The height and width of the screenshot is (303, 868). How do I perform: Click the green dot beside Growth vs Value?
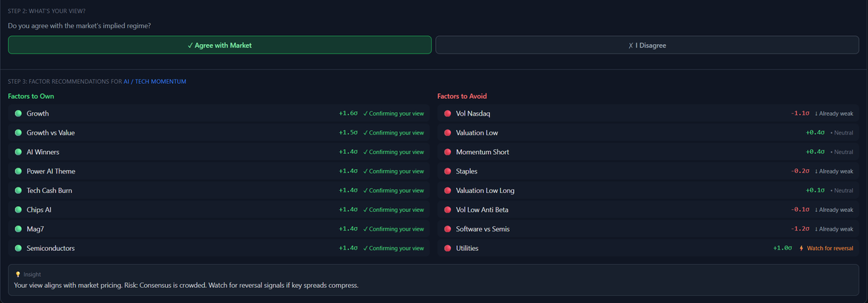(18, 133)
